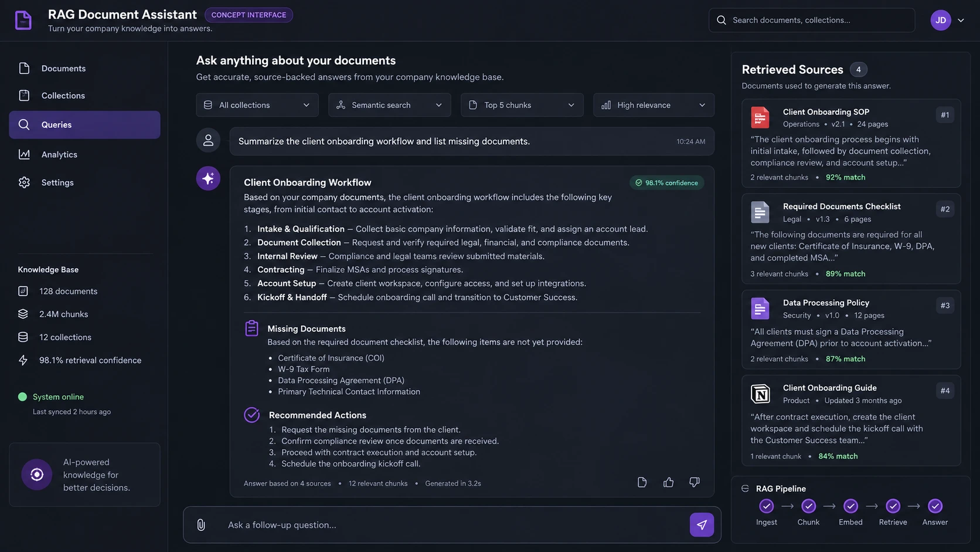The width and height of the screenshot is (980, 552).
Task: Expand the Semantic search dropdown
Action: [390, 105]
